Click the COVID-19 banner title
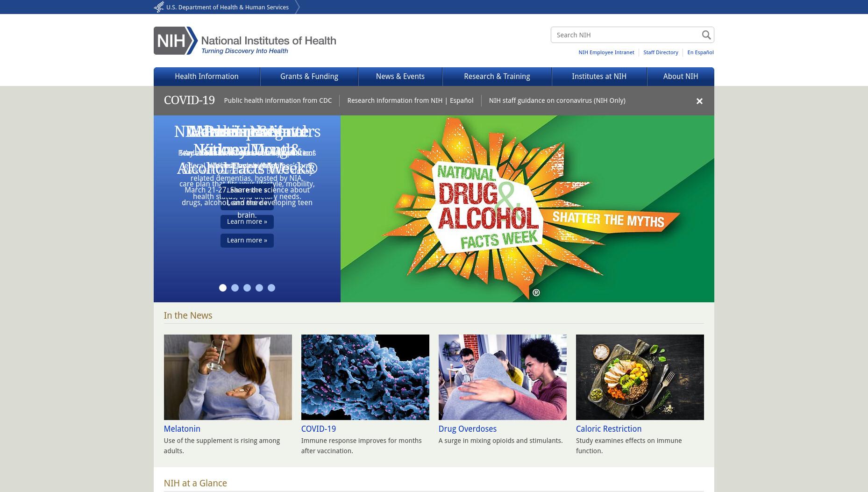Screen dimensions: 868x492 (189, 100)
